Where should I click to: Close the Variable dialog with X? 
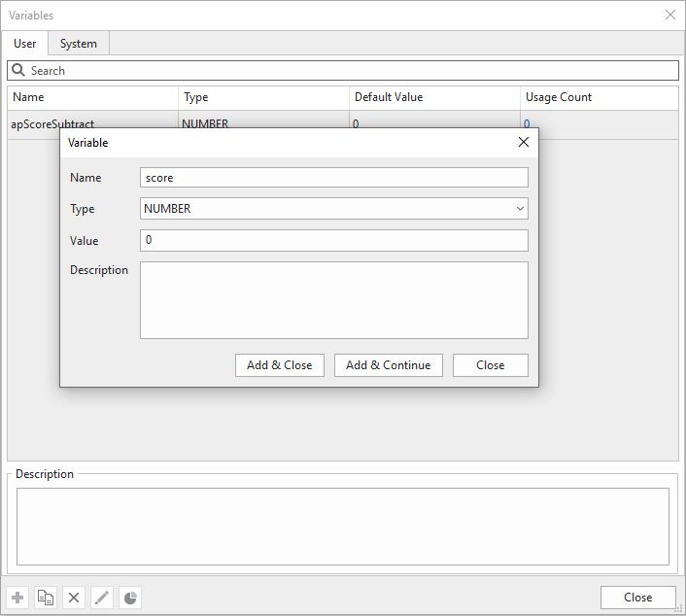pos(524,142)
